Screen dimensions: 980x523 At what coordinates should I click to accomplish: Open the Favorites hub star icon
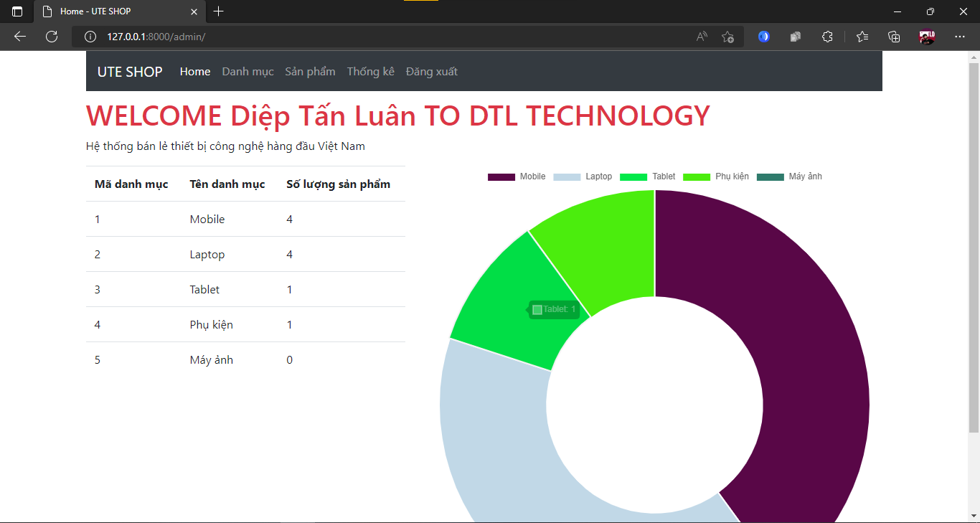pyautogui.click(x=862, y=37)
